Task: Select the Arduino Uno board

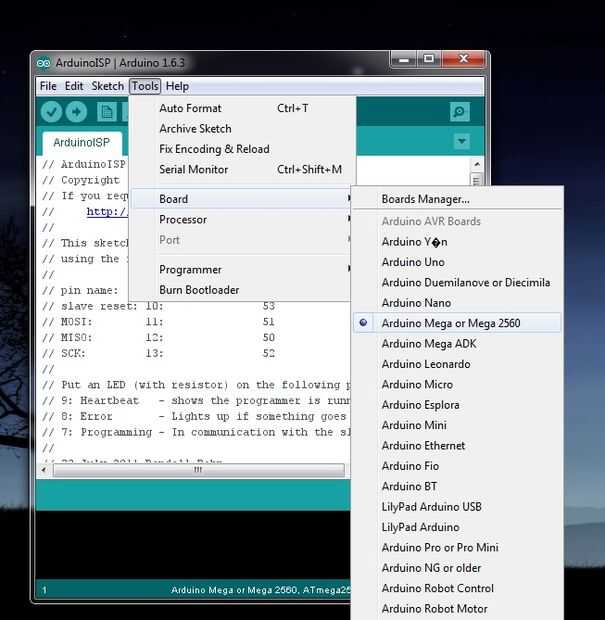Action: click(x=457, y=262)
